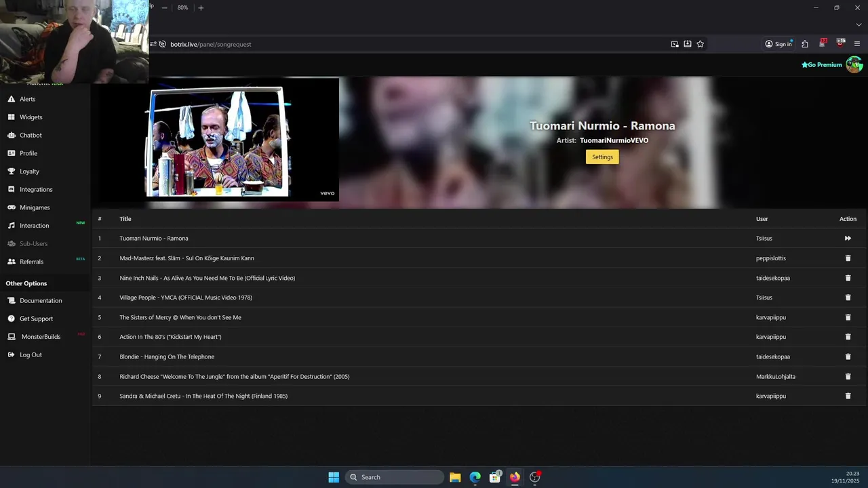Click the 80% zoom level indicator
Screen dimensions: 868x488
tap(182, 7)
